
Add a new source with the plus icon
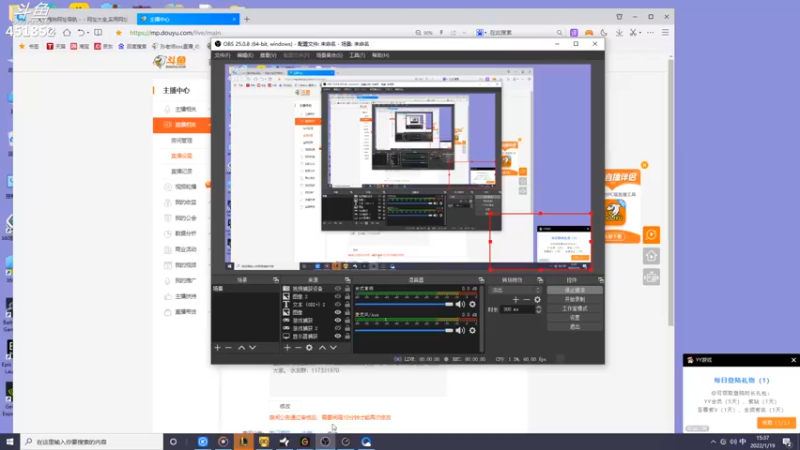tap(287, 347)
